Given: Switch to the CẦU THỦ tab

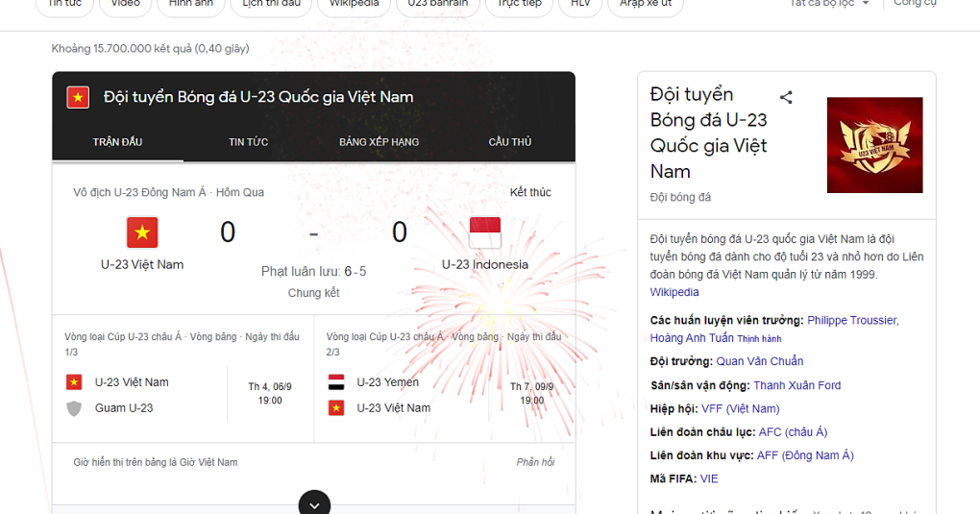Looking at the screenshot, I should point(510,142).
